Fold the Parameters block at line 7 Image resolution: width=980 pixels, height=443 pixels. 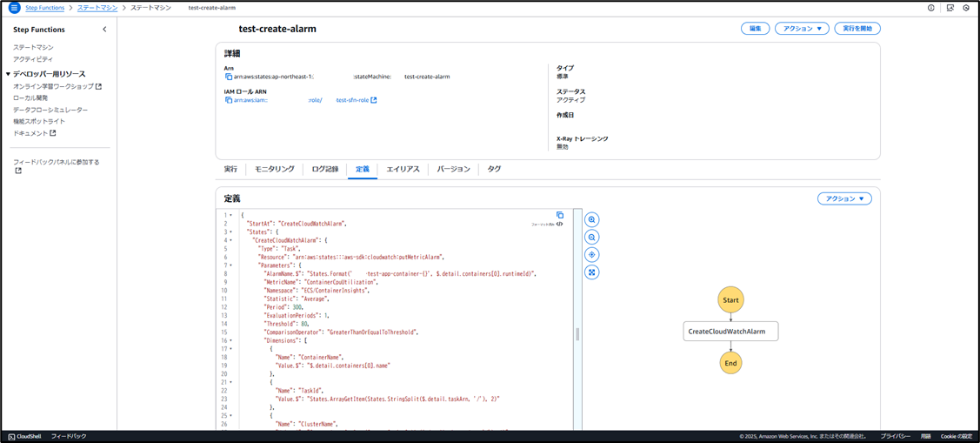coord(230,265)
